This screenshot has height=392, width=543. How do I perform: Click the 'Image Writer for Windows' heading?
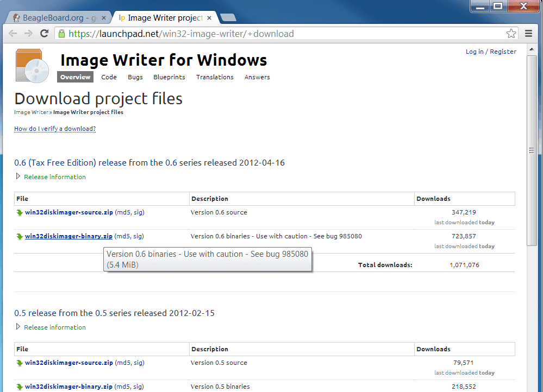tap(164, 60)
